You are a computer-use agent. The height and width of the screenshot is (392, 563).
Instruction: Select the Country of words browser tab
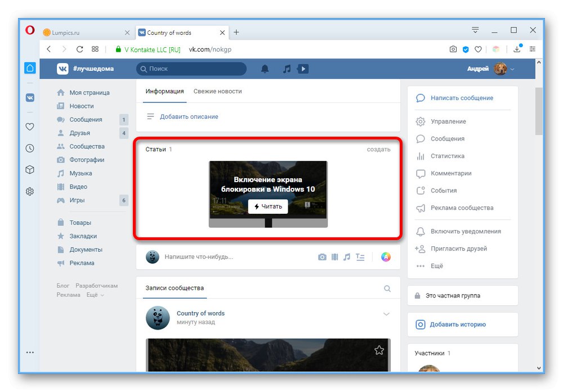pyautogui.click(x=182, y=33)
